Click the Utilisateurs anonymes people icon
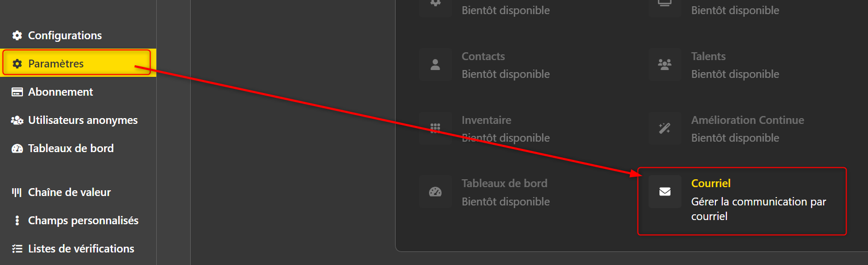The width and height of the screenshot is (868, 265). (17, 120)
